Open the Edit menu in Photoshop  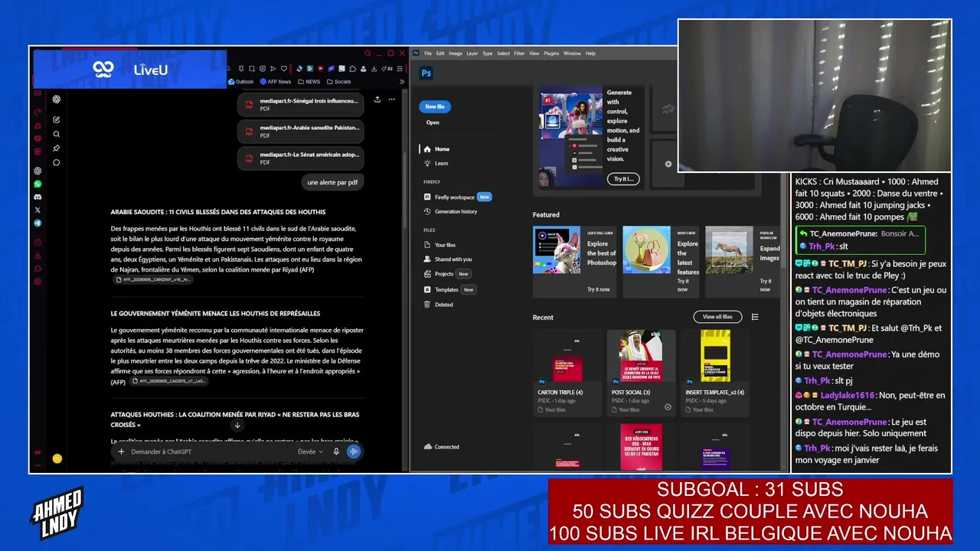[x=440, y=54]
